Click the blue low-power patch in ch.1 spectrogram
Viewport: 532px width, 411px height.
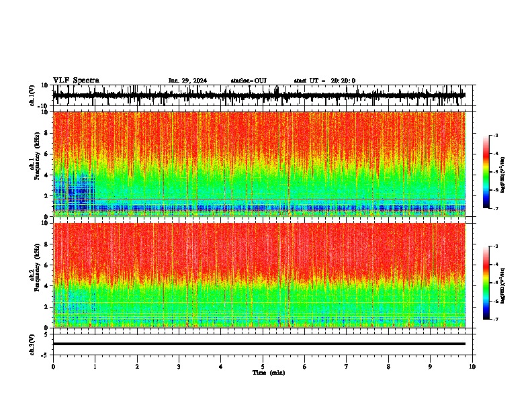click(x=74, y=191)
